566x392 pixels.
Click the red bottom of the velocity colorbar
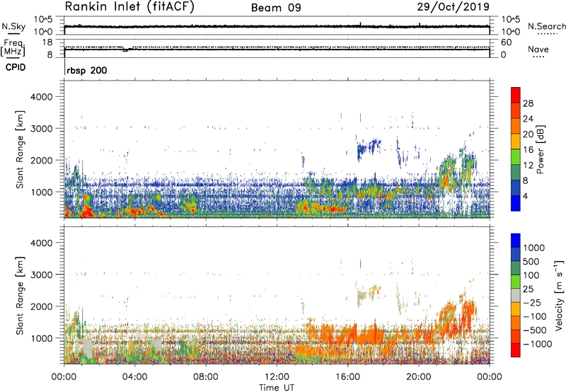click(x=516, y=350)
